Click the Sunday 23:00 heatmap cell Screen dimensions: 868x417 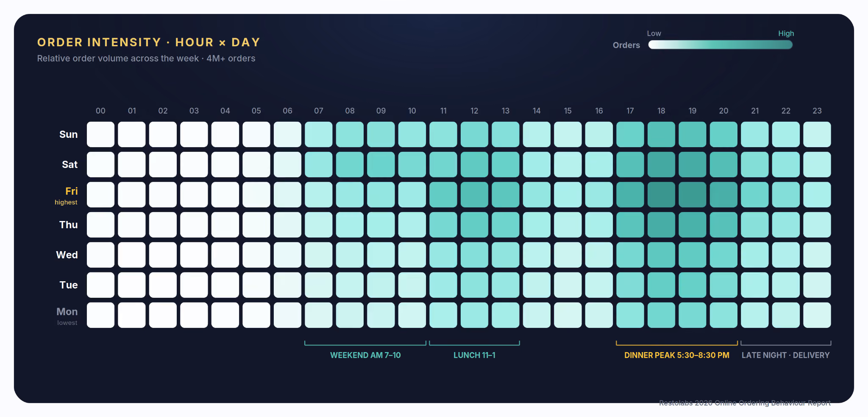pos(817,134)
